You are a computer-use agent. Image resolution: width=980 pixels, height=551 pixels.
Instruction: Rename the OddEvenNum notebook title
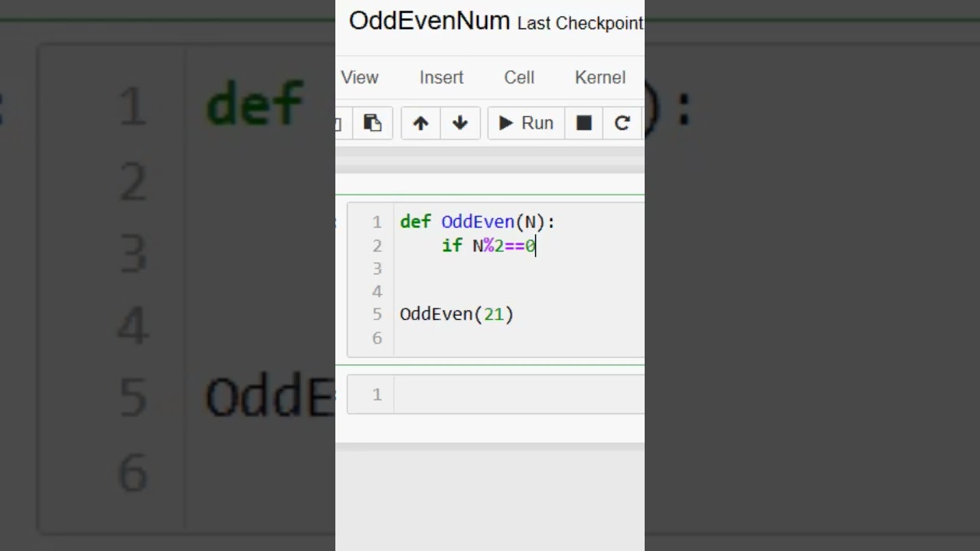click(430, 21)
